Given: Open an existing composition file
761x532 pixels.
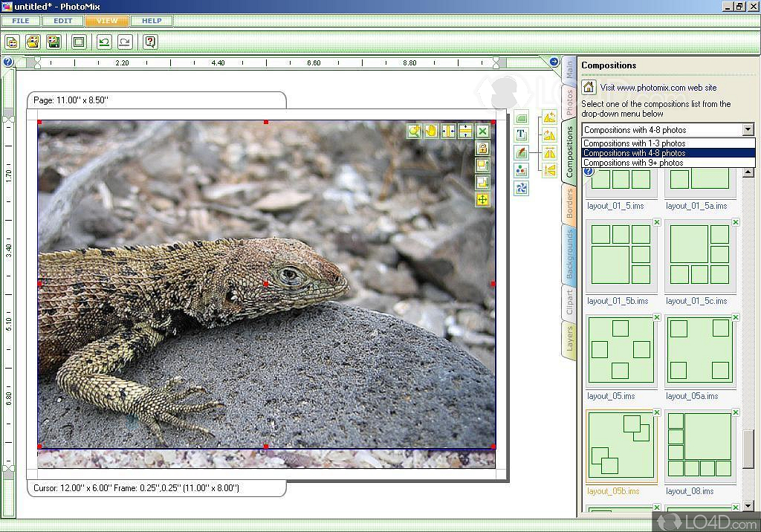Looking at the screenshot, I should [x=33, y=42].
